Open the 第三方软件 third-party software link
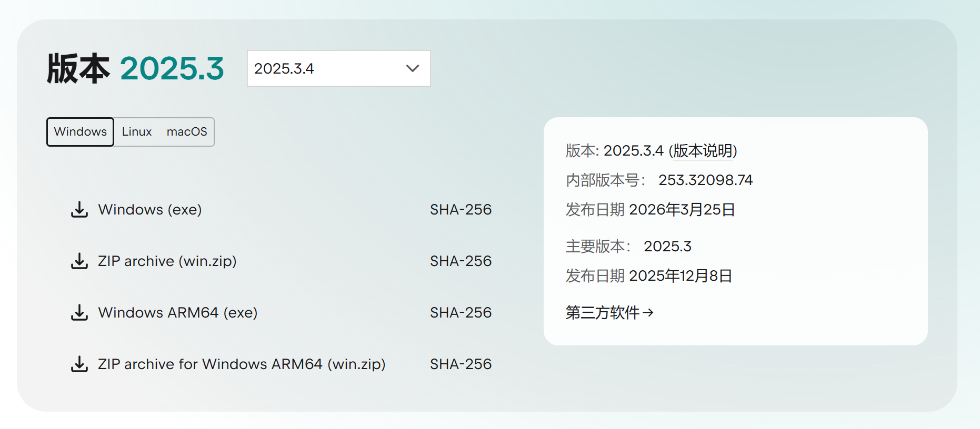This screenshot has width=980, height=429. click(x=603, y=313)
